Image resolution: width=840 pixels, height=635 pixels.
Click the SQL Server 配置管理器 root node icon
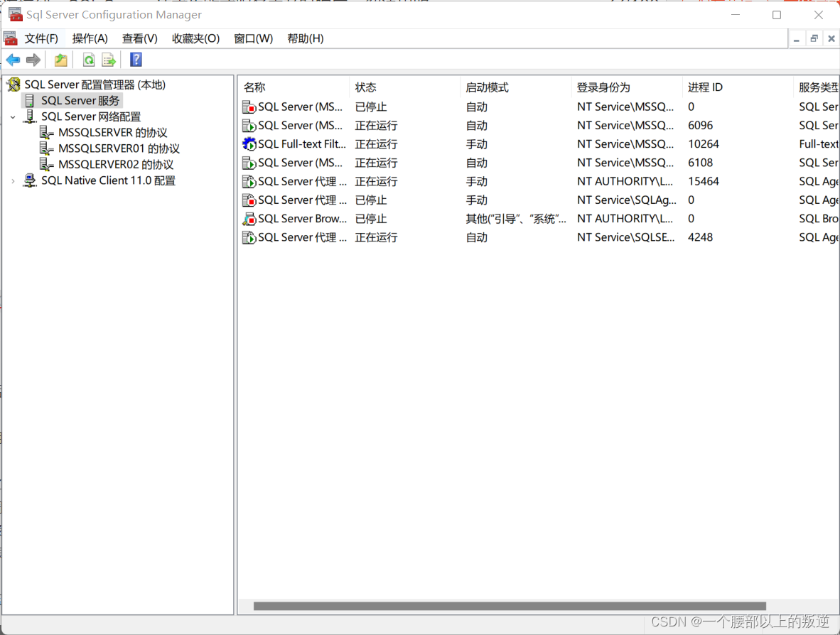14,85
